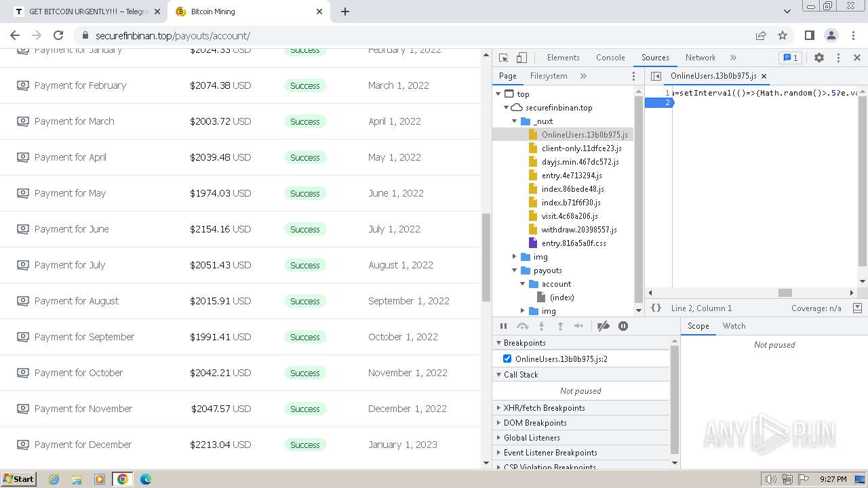The height and width of the screenshot is (488, 868).
Task: Open navigator pane three-dot menu
Action: [634, 76]
